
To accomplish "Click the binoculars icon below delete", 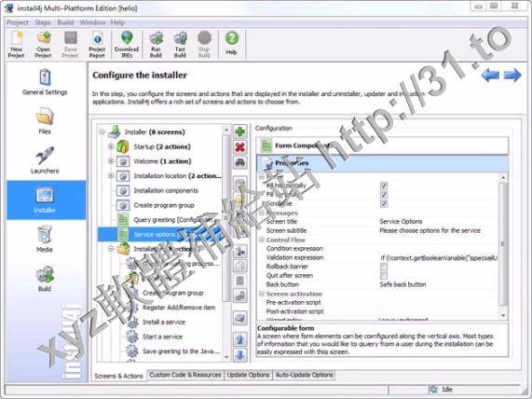I will coord(240,162).
